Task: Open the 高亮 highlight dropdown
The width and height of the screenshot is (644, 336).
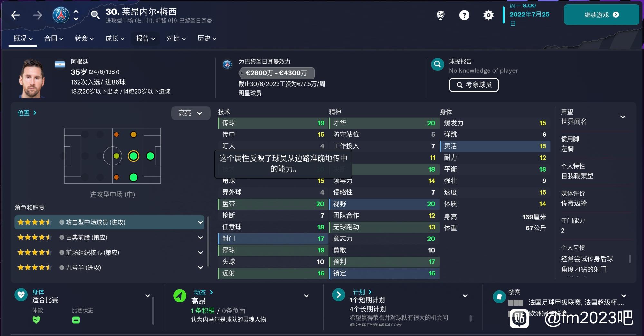Action: [x=191, y=113]
